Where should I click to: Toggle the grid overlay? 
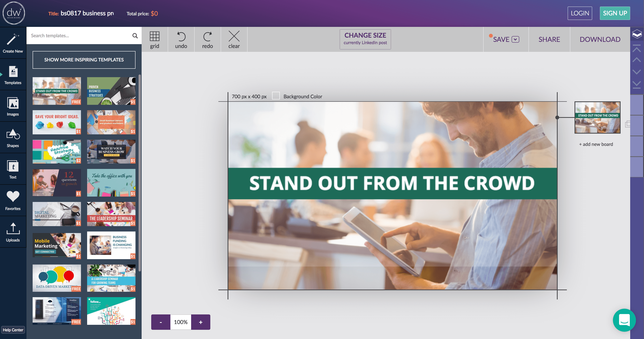(154, 36)
